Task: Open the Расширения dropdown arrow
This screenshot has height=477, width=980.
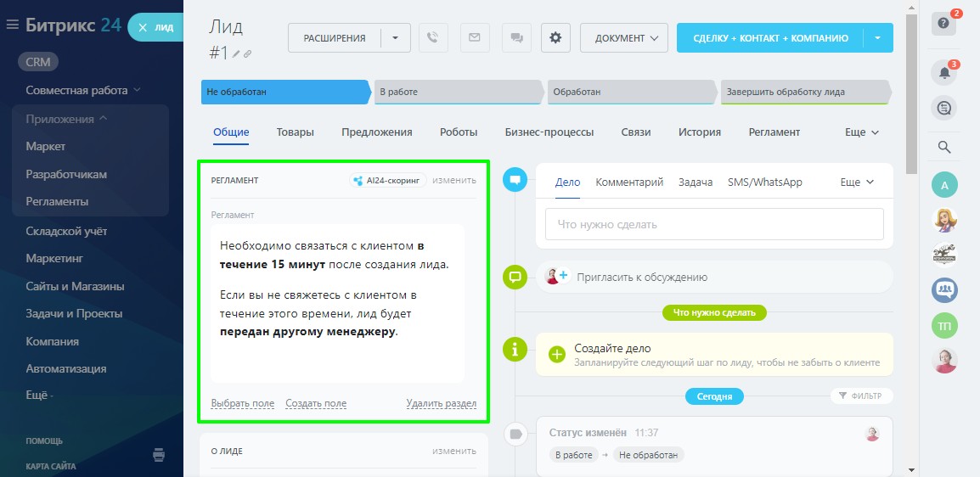Action: click(x=395, y=37)
